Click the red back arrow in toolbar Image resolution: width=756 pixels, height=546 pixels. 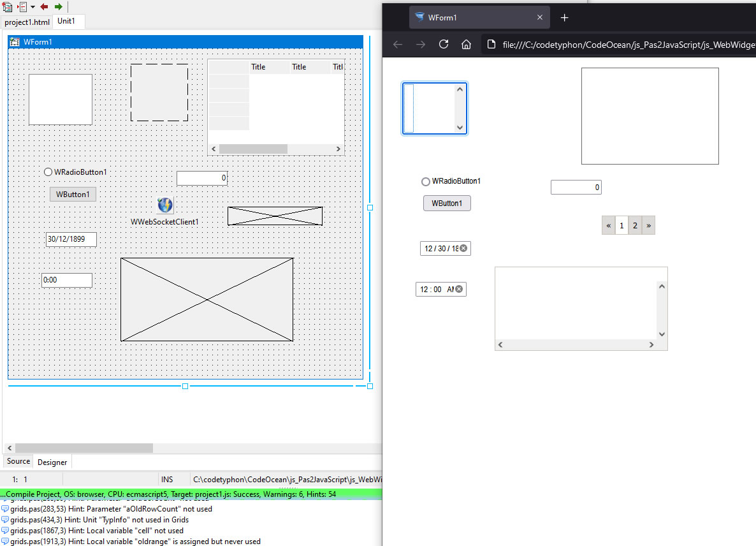coord(44,6)
